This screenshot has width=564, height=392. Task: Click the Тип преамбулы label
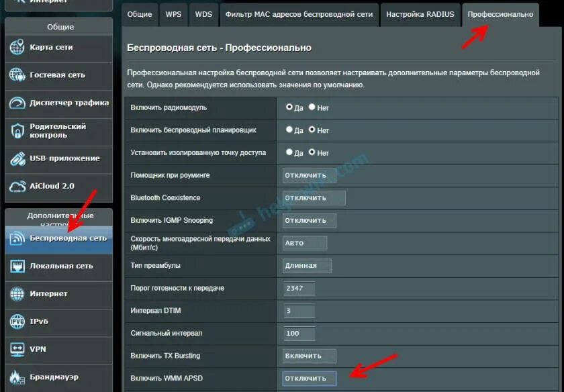click(155, 266)
